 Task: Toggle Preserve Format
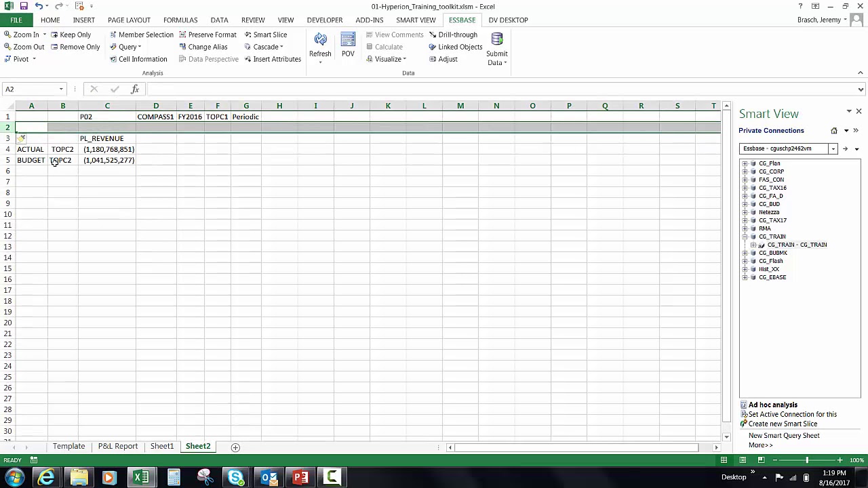click(208, 35)
